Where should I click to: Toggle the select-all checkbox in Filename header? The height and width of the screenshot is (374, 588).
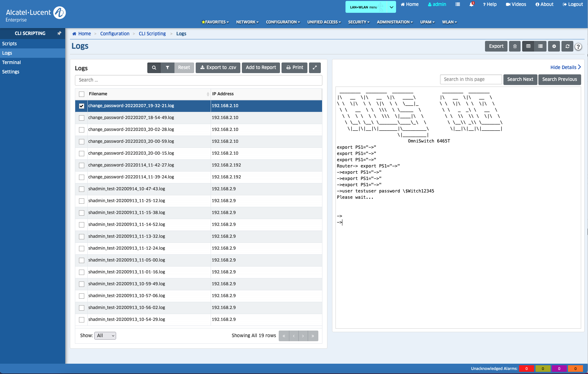click(82, 94)
